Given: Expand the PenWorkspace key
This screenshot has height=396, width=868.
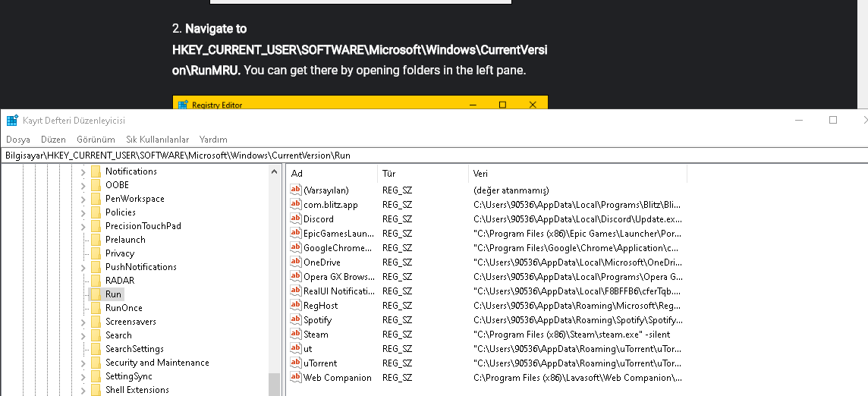Looking at the screenshot, I should [x=83, y=199].
